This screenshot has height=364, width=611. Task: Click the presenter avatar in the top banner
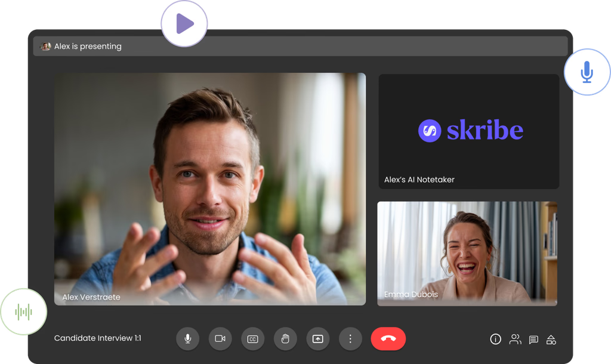point(45,47)
